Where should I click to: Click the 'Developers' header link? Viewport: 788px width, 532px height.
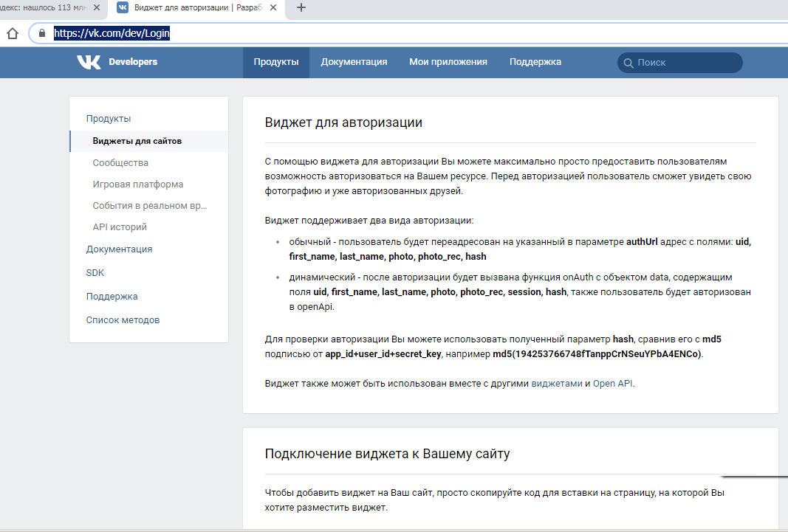pos(133,62)
